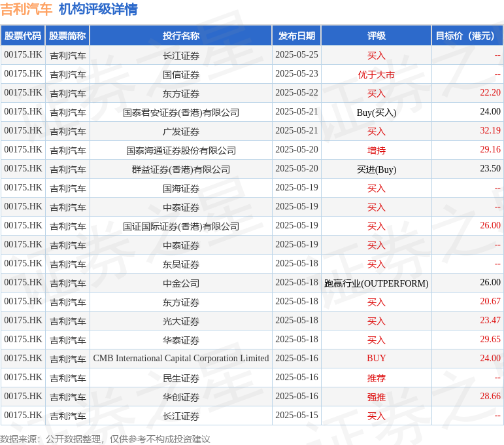This screenshot has width=504, height=445.
Task: Select the 投行名称 column header
Action: (x=181, y=36)
